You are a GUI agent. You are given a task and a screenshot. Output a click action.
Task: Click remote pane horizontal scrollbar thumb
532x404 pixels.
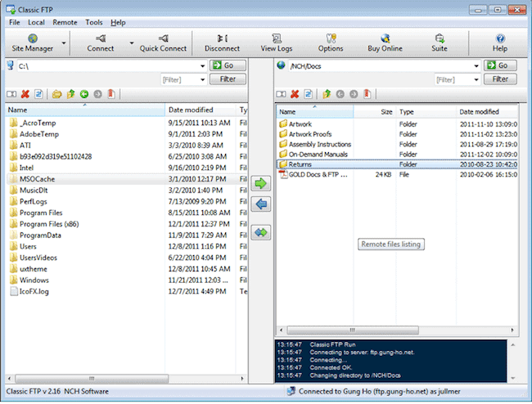point(353,330)
